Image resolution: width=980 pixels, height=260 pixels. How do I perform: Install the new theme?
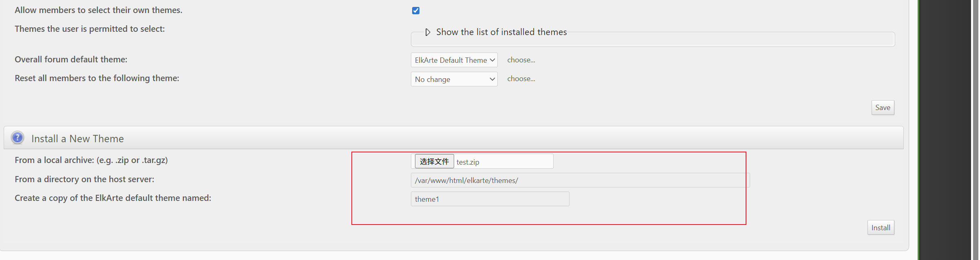coord(881,227)
